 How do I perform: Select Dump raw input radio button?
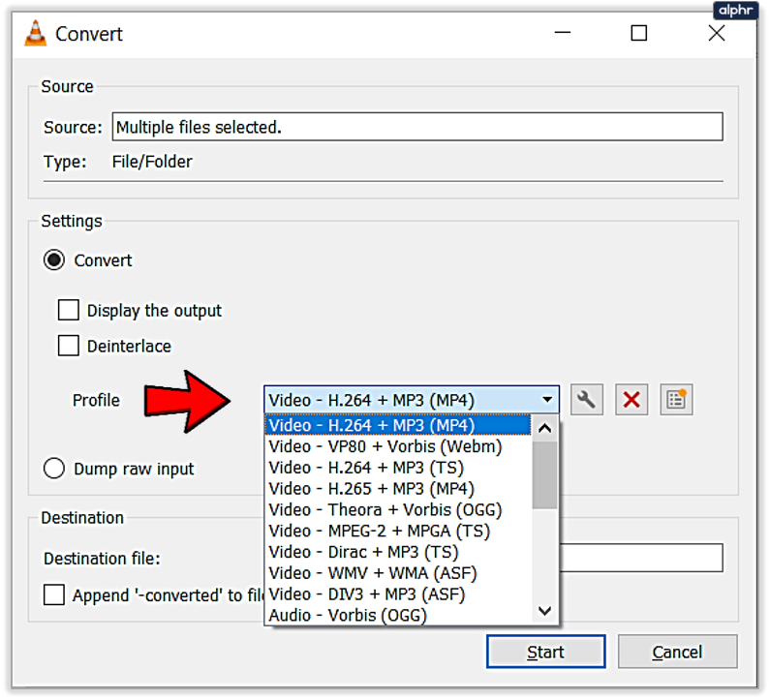[x=54, y=469]
